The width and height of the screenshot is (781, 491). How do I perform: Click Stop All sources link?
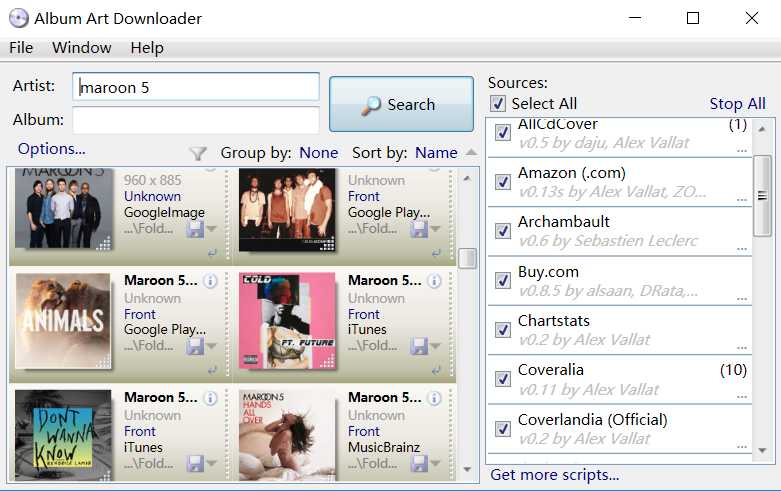(x=737, y=104)
